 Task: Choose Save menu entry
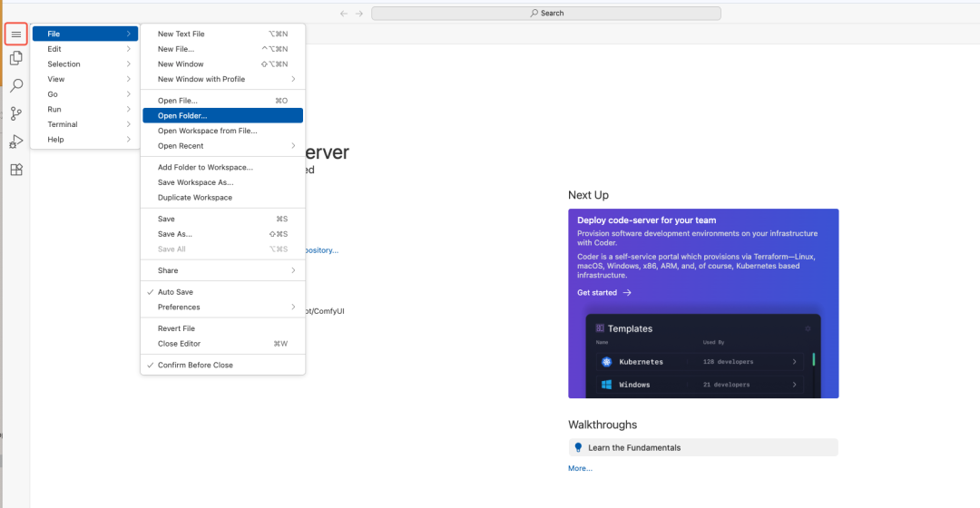click(222, 219)
